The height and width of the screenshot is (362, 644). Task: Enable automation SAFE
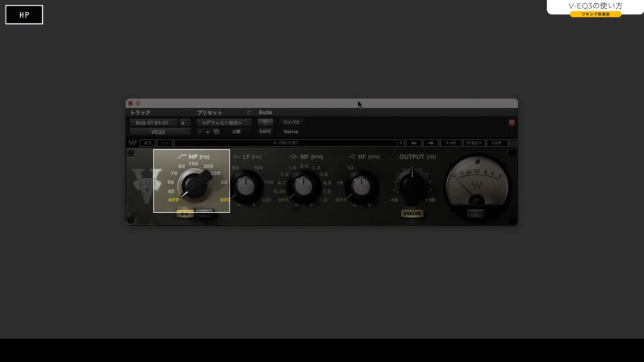(265, 132)
